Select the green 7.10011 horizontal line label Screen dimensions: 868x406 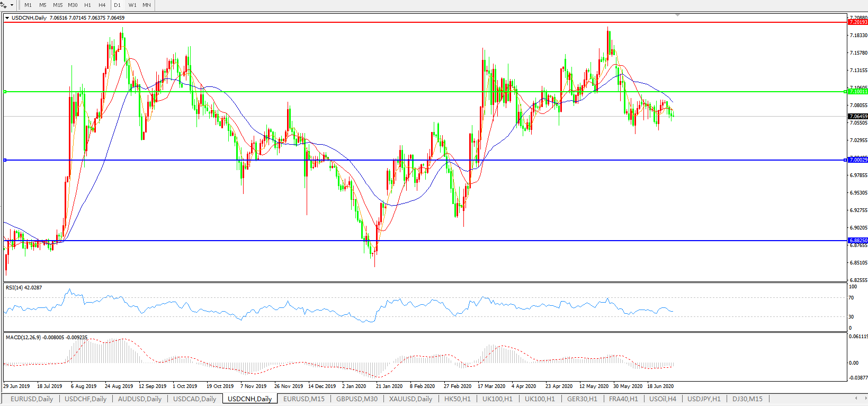[857, 92]
